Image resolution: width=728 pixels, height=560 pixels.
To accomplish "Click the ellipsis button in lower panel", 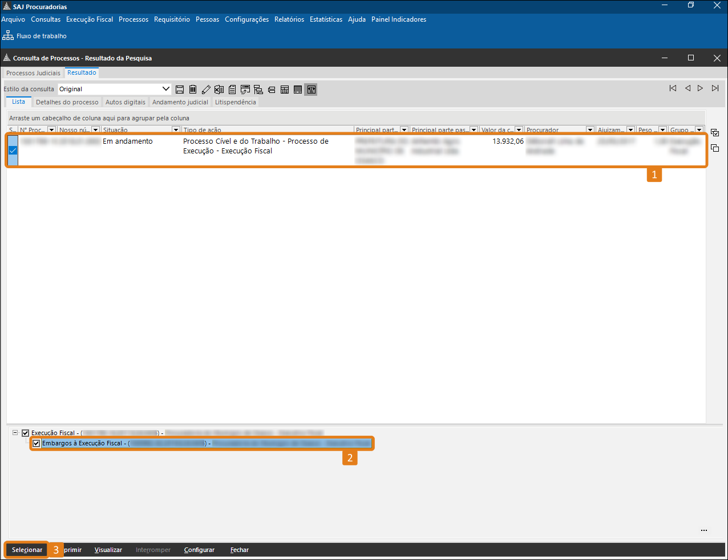I will (x=703, y=530).
